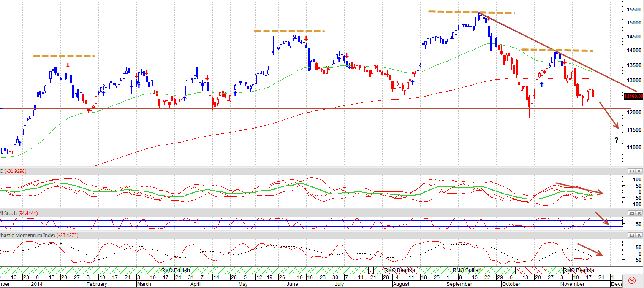Select the horizontal red support line
Image resolution: width=644 pixels, height=288 pixels.
312,109
